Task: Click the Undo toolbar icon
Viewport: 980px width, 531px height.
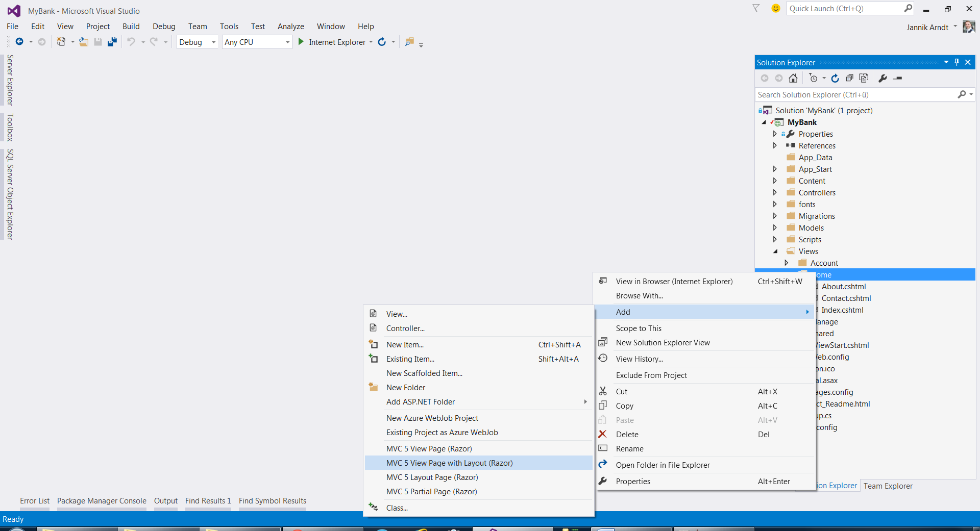Action: tap(131, 42)
